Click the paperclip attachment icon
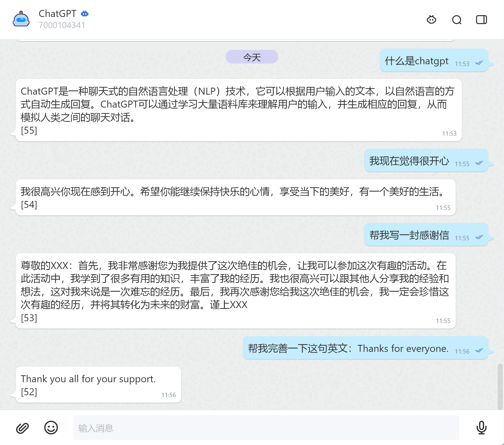The image size is (504, 445). click(x=22, y=428)
